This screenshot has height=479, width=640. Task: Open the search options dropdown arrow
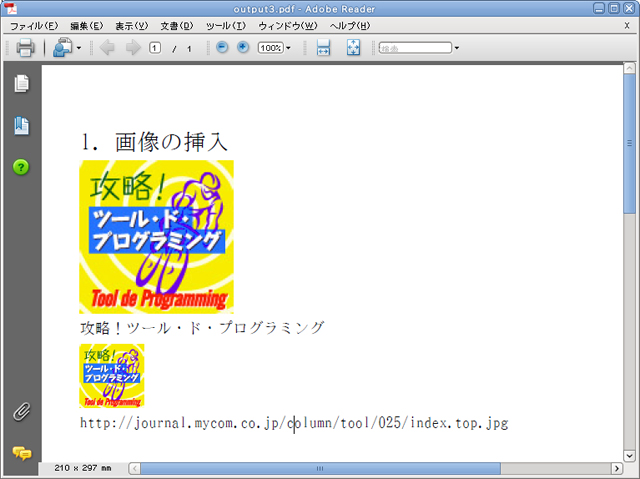pyautogui.click(x=457, y=48)
